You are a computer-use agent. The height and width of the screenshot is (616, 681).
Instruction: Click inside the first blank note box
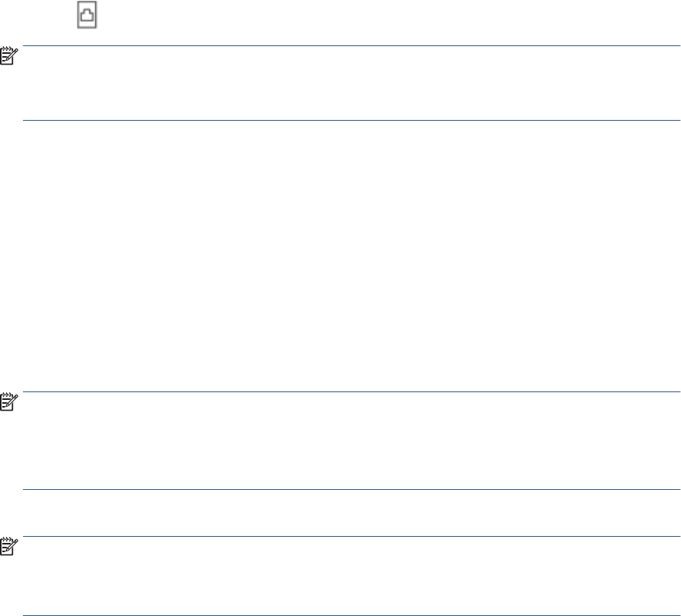(x=351, y=83)
